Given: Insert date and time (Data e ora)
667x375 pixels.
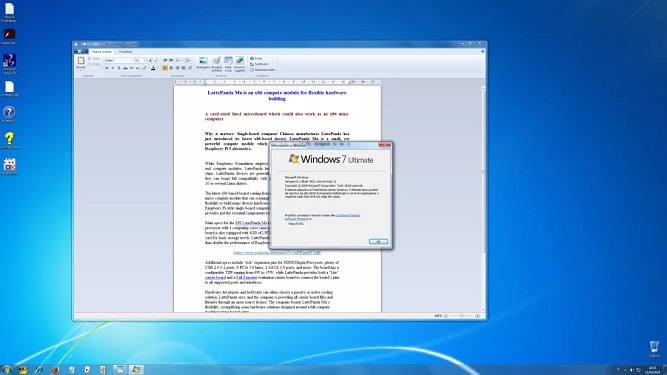Looking at the screenshot, I should pos(228,63).
